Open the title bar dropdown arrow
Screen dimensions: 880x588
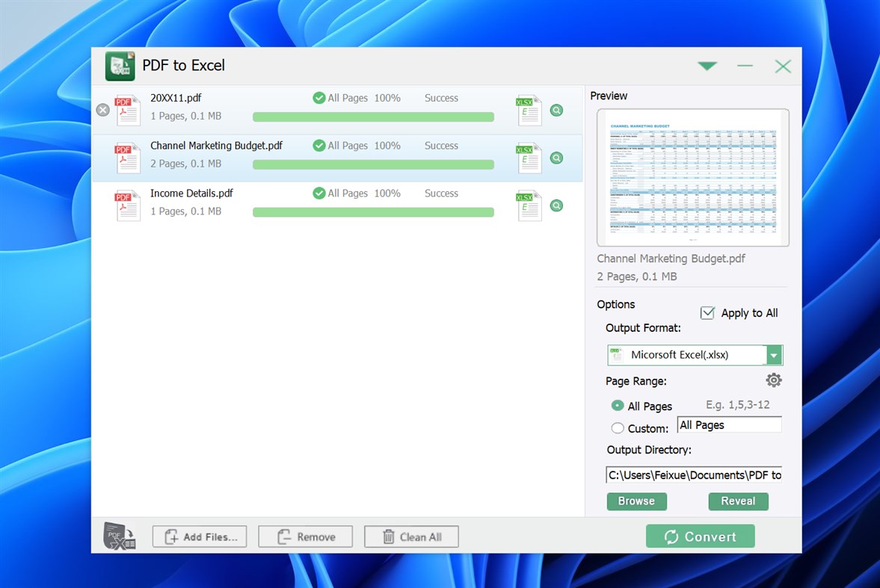tap(707, 66)
